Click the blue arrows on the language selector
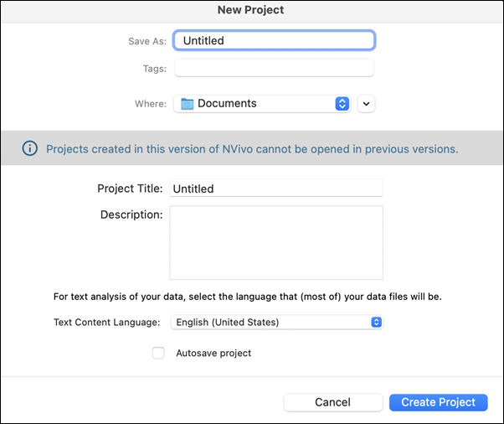This screenshot has width=504, height=424. tap(376, 322)
